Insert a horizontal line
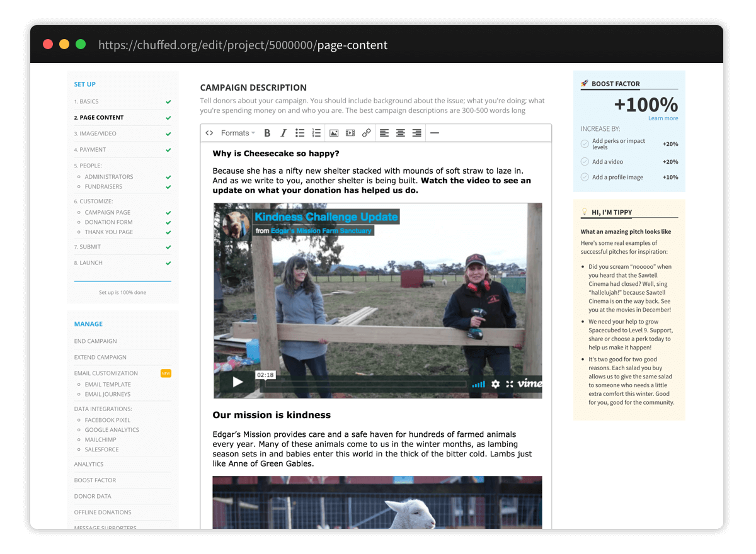Screen dimensions: 756x554 tap(434, 133)
